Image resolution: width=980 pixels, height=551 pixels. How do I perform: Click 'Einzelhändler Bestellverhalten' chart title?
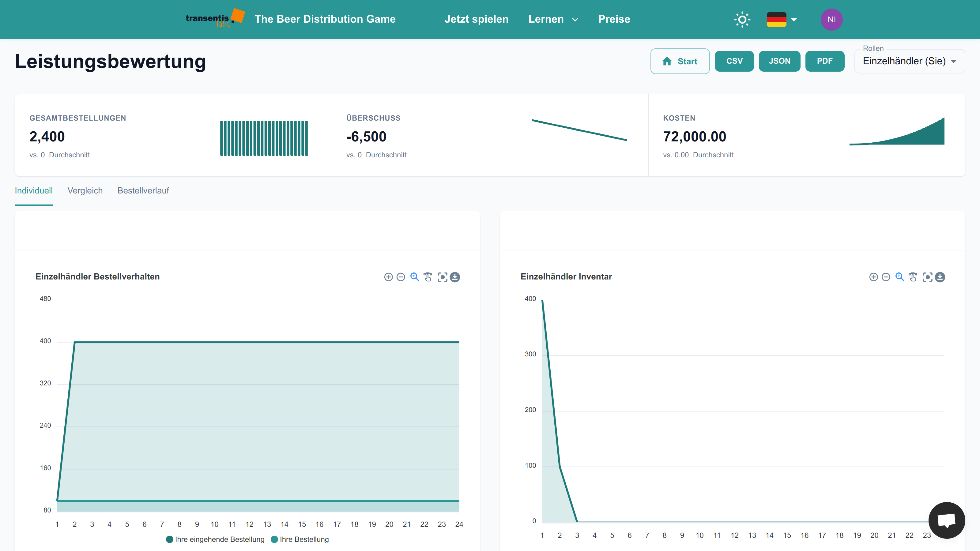coord(97,276)
